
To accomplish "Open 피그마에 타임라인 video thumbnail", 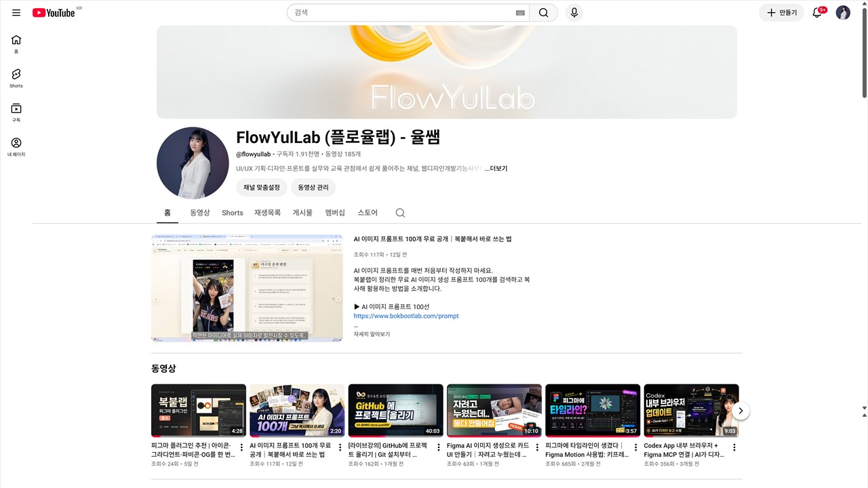I will tap(593, 411).
